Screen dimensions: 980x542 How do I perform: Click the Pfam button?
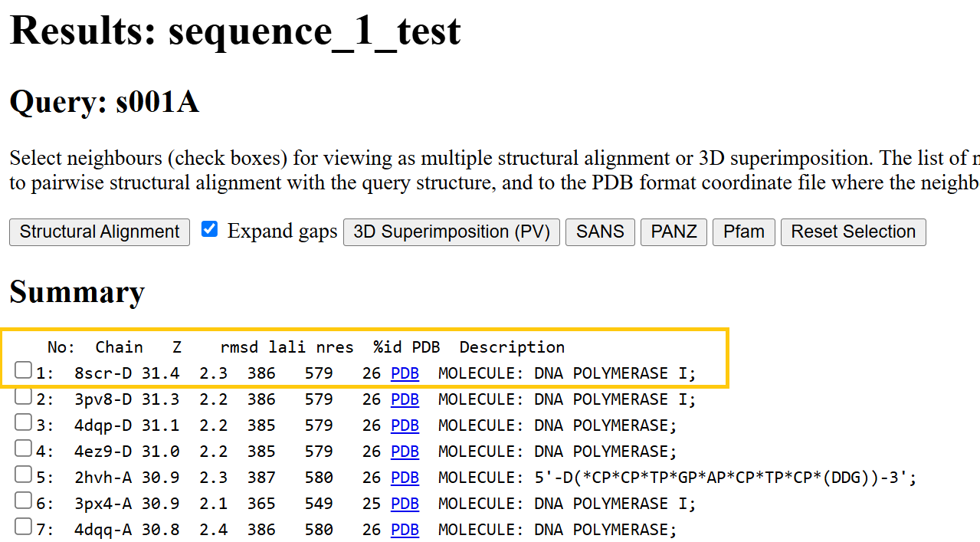[743, 232]
